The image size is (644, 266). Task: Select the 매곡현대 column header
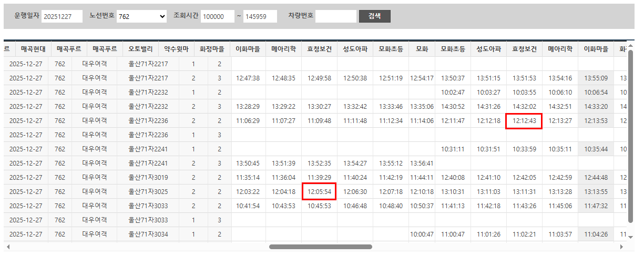33,49
